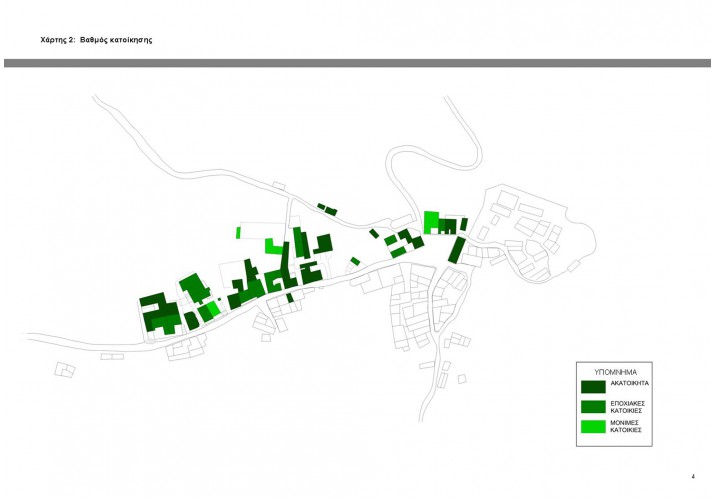Screen dimensions: 715x500
Task: Click the legend label 'ΕΠΟΧΙΑΚΕΣ ΚΑΤΟΙΚΙΕΣ'
Action: [x=627, y=407]
